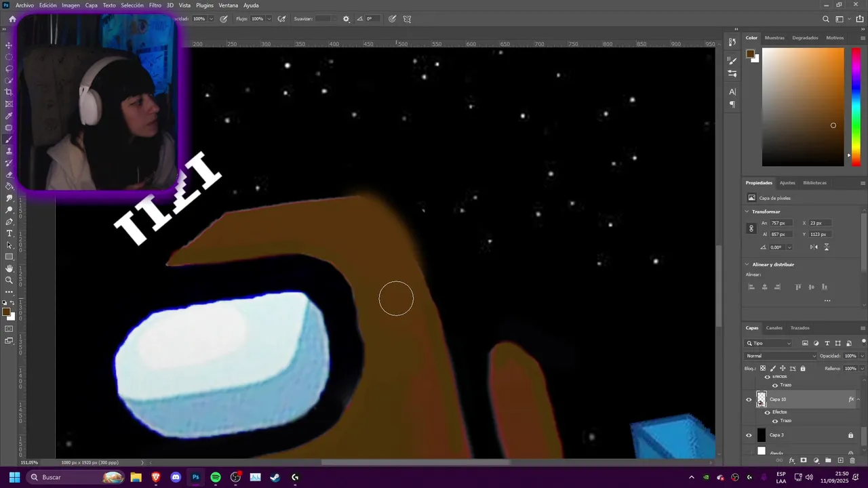Select the Crop tool
Image resolution: width=868 pixels, height=488 pixels.
[9, 92]
